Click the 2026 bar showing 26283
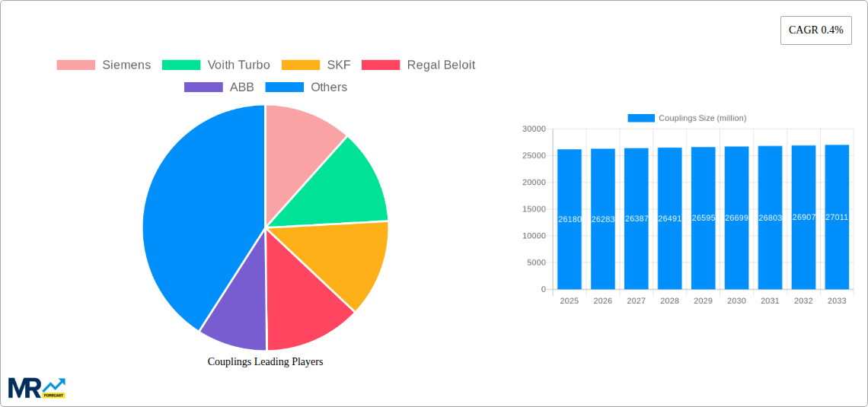Screen dimensions: 868x407 click(603, 219)
